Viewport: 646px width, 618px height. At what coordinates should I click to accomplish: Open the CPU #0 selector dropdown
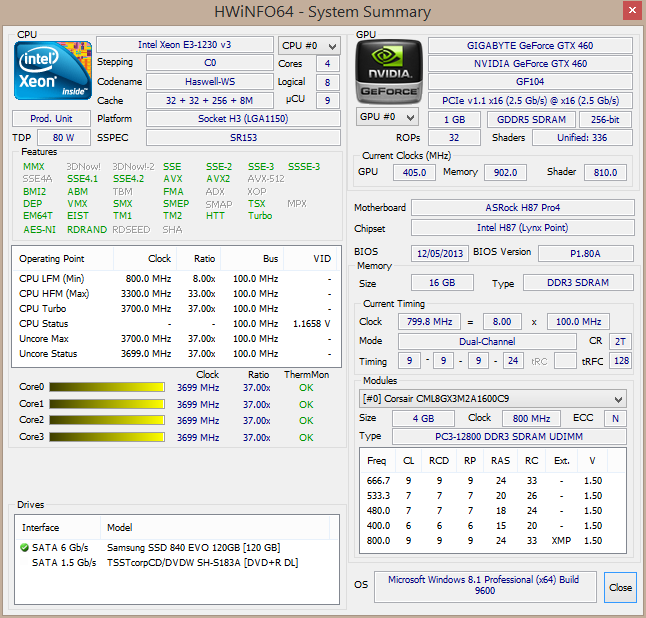pos(309,46)
